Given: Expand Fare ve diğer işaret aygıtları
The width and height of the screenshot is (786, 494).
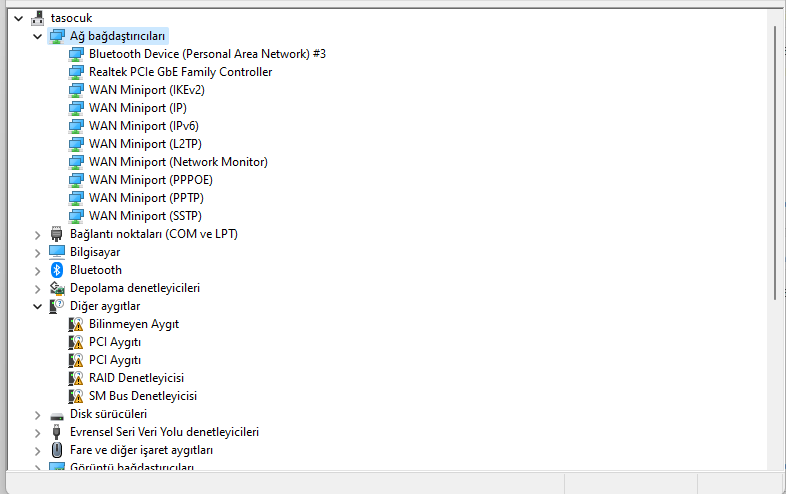Looking at the screenshot, I should pyautogui.click(x=38, y=450).
